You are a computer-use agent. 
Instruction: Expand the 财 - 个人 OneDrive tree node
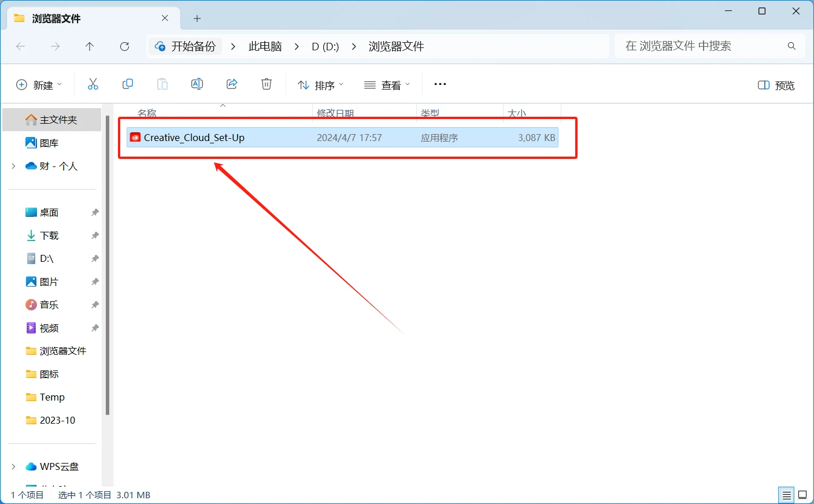13,166
